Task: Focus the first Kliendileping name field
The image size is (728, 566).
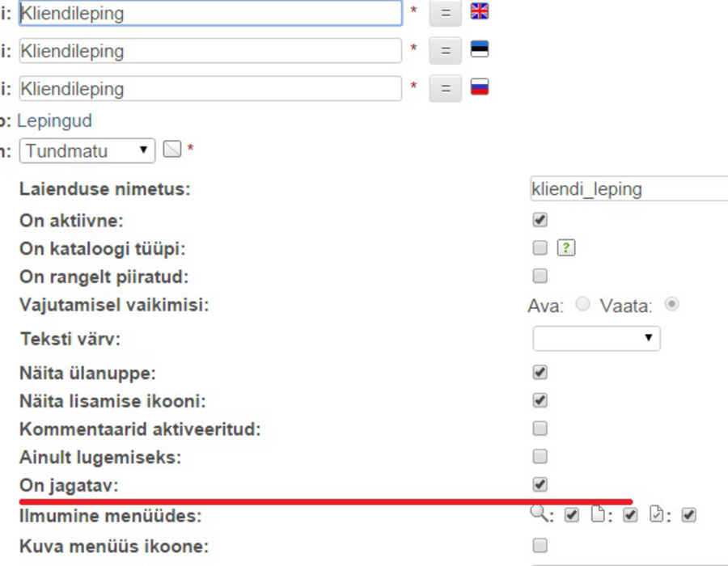Action: (x=211, y=13)
